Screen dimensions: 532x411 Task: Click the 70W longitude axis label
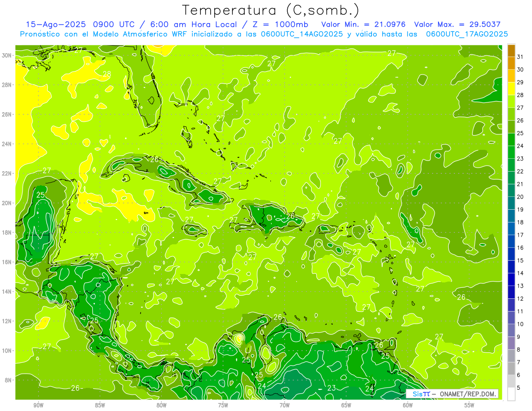(285, 405)
